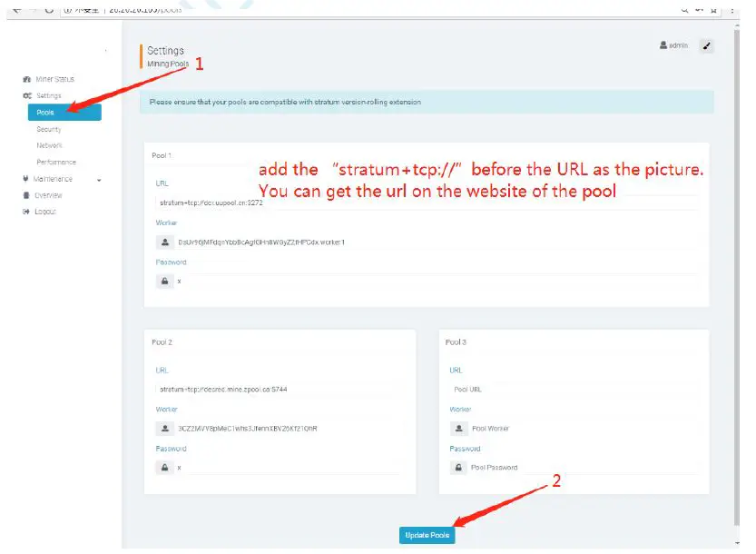Click the browser back arrow

click(16, 9)
